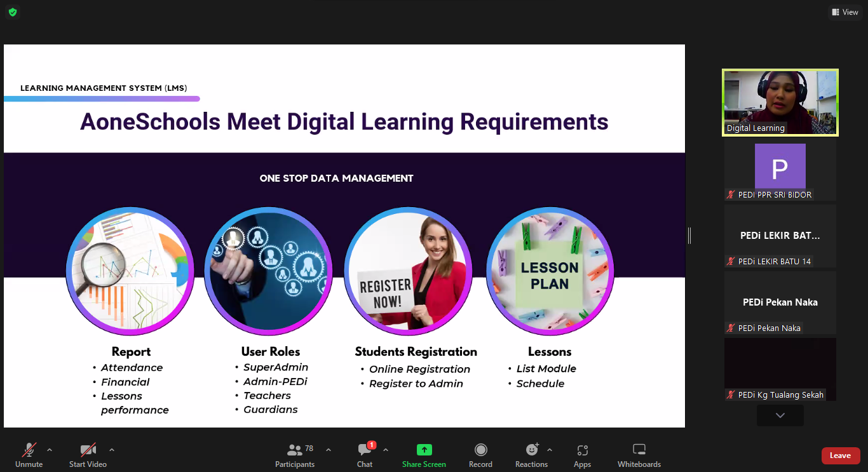Click the 'Lessons' heading
This screenshot has height=472, width=868.
point(550,352)
